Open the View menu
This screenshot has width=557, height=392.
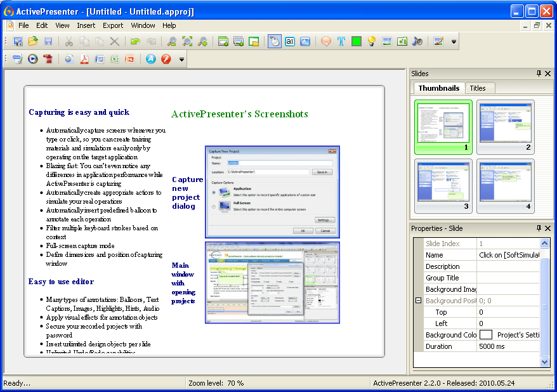(62, 25)
